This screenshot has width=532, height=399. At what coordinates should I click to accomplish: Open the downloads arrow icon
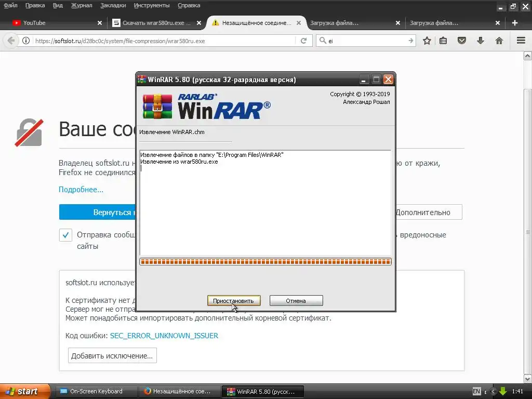(481, 41)
